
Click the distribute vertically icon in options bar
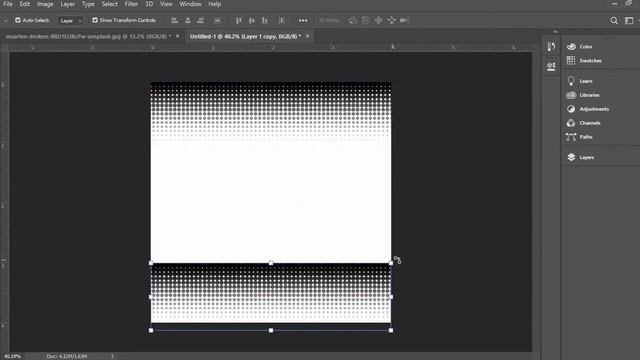pos(217,20)
